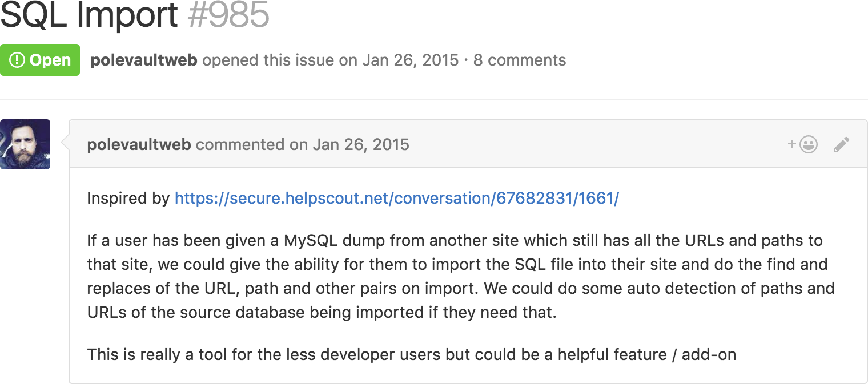The width and height of the screenshot is (868, 384).
Task: Open polevaultweb link in comment header
Action: coord(139,144)
